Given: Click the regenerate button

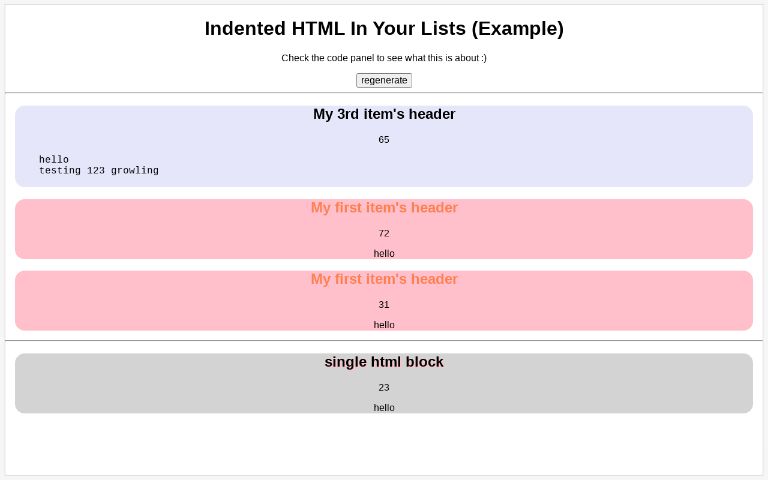Looking at the screenshot, I should click(x=384, y=80).
